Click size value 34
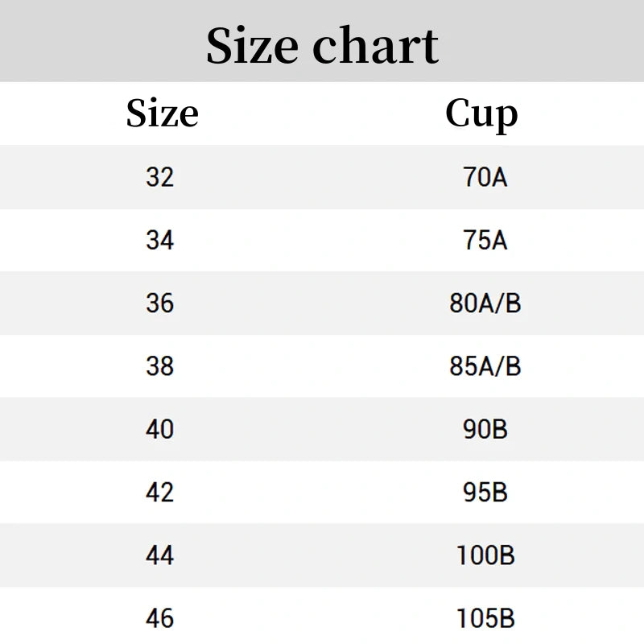Viewport: 644px width, 644px height. click(x=159, y=240)
